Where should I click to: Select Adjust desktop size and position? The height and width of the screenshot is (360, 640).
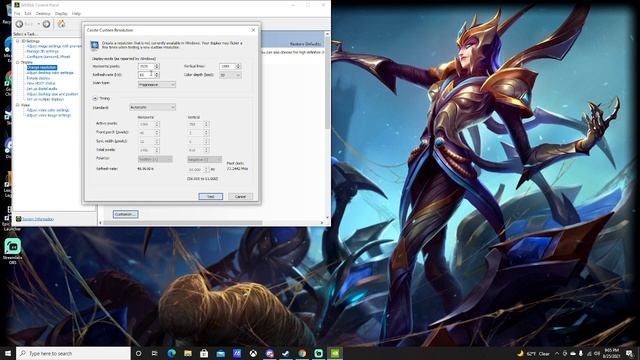click(x=52, y=94)
